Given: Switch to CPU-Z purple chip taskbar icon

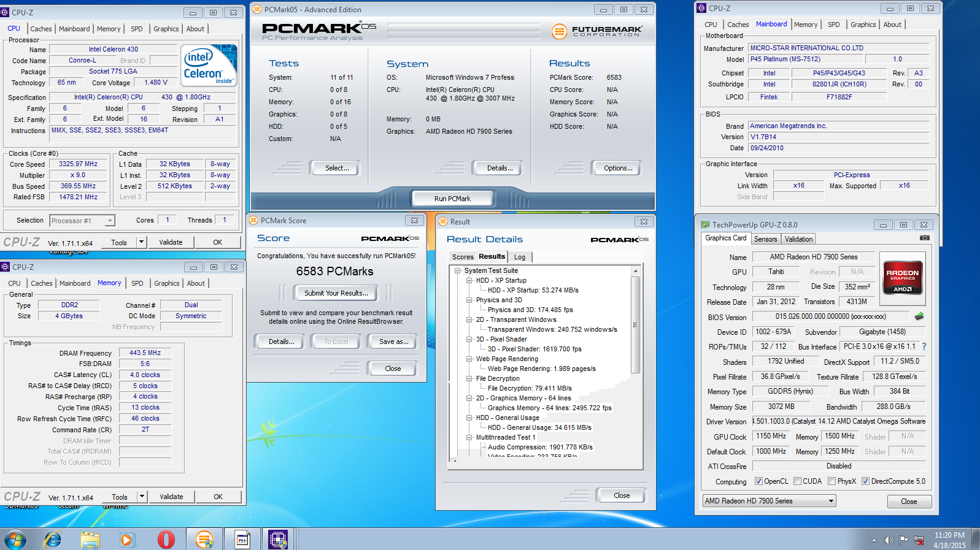Looking at the screenshot, I should coord(278,540).
